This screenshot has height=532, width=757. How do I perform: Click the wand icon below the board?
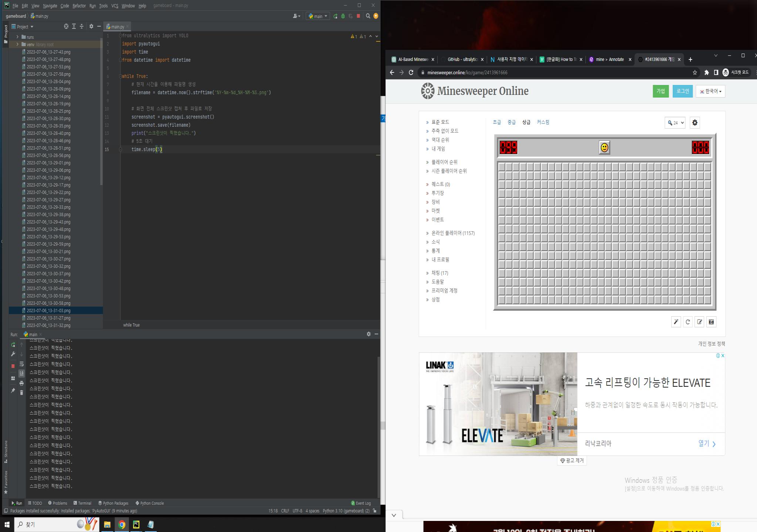point(676,322)
